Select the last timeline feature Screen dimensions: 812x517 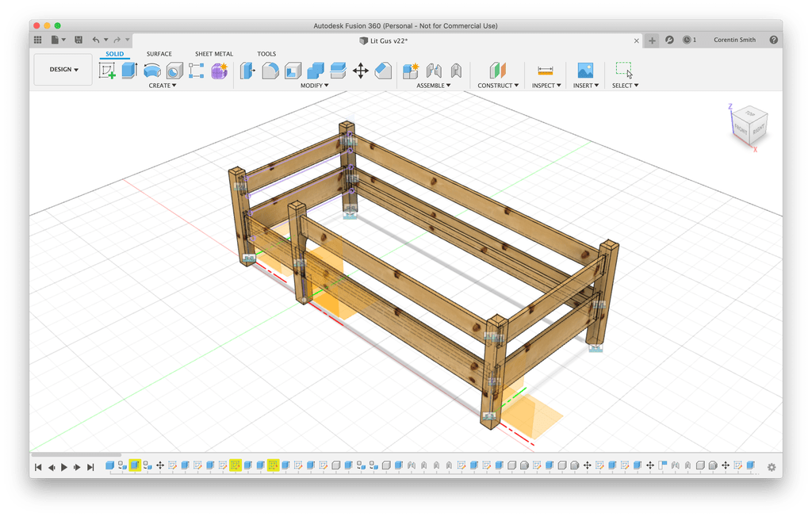click(x=750, y=465)
